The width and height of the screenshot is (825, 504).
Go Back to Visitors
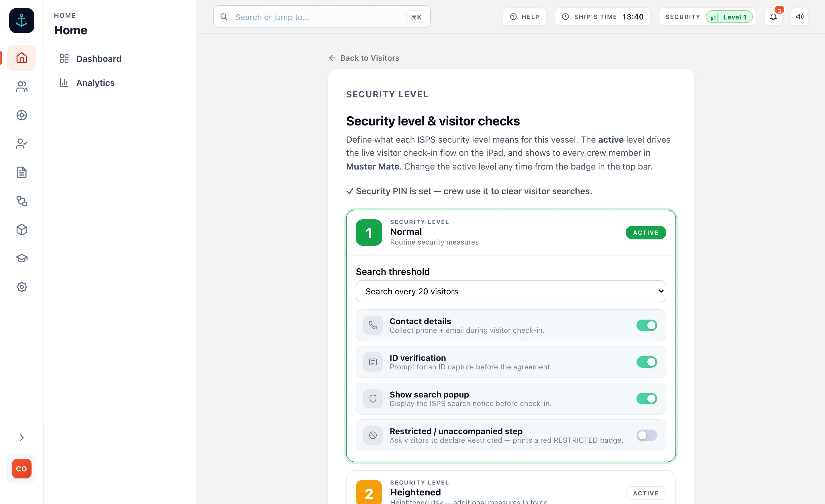tap(364, 58)
